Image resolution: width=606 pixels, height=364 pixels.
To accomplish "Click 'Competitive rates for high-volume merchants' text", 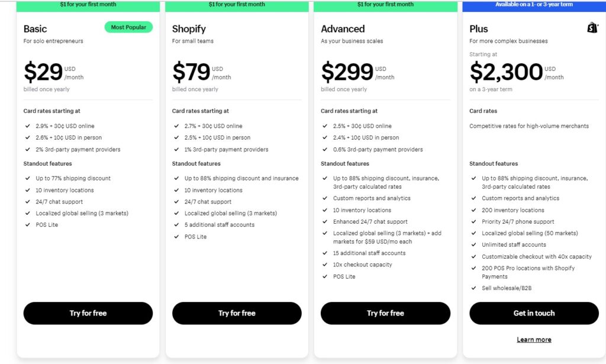I will pyautogui.click(x=529, y=126).
